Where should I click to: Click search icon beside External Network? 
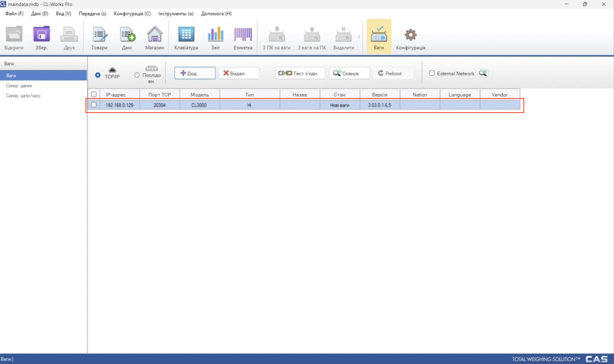pos(483,73)
